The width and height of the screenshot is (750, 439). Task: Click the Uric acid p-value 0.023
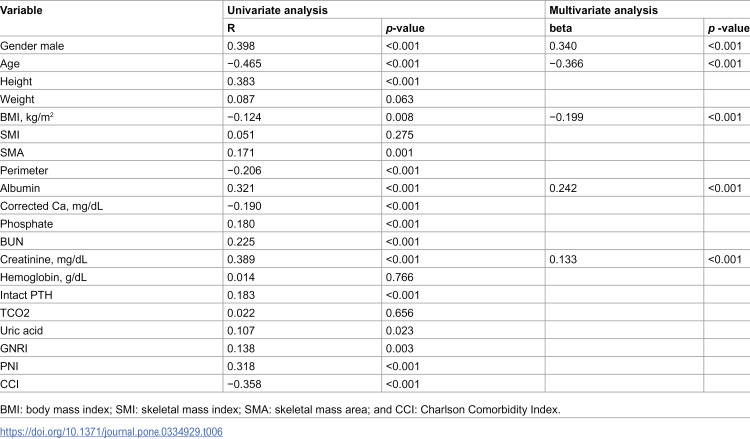click(399, 330)
